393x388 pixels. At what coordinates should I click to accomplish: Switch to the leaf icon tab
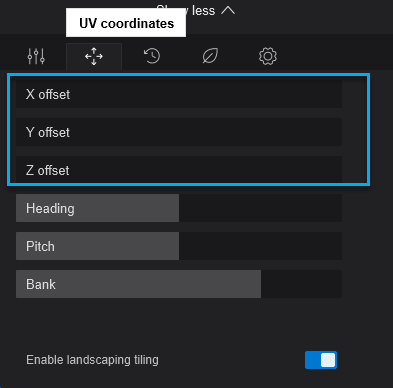tap(210, 56)
